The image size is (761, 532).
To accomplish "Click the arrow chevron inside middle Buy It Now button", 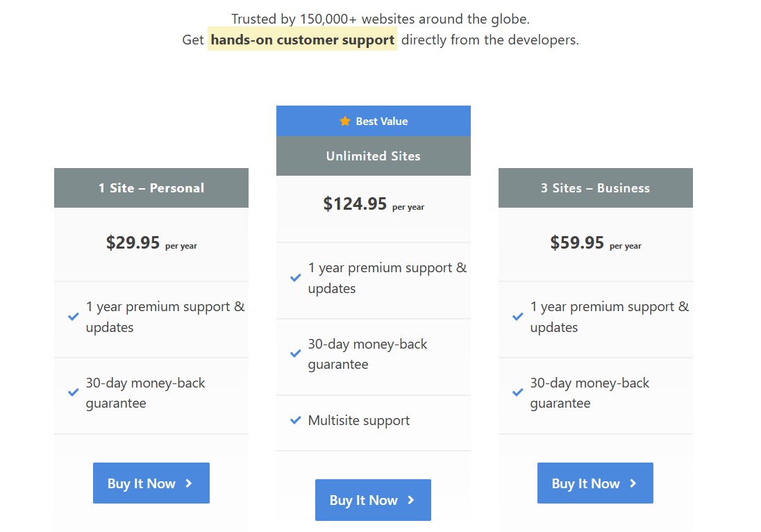I will coord(410,500).
